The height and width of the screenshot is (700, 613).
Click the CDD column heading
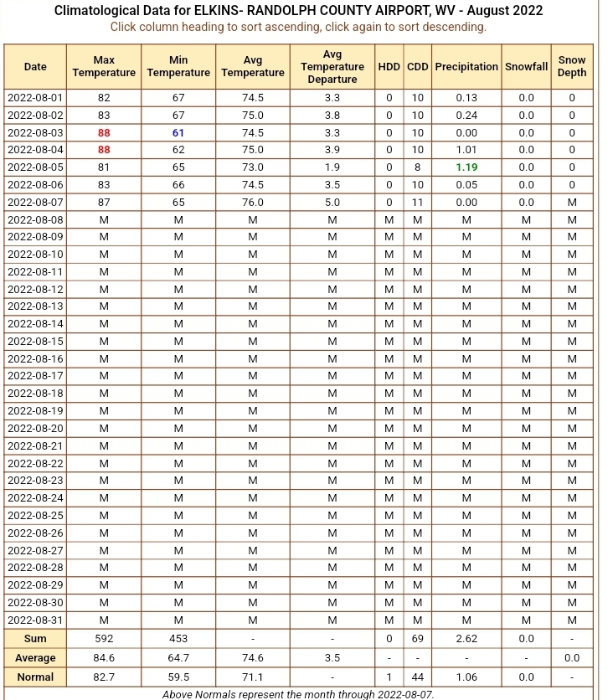(417, 66)
